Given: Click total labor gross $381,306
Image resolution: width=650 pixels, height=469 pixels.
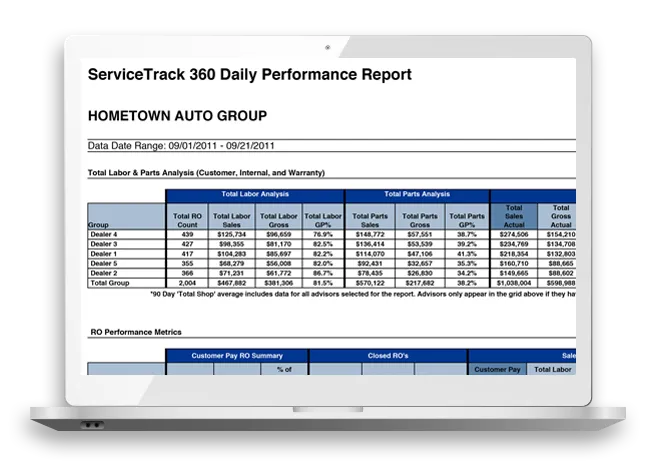Looking at the screenshot, I should 279,283.
